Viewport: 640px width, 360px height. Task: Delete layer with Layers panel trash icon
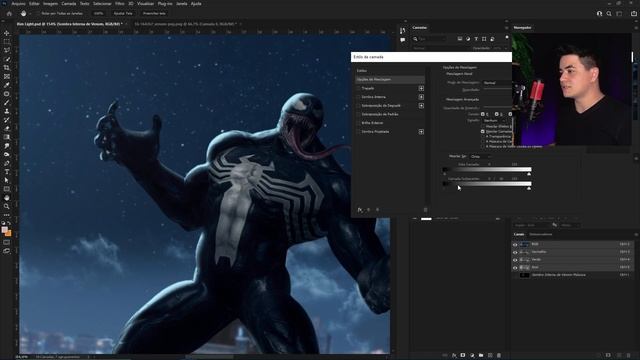499,356
